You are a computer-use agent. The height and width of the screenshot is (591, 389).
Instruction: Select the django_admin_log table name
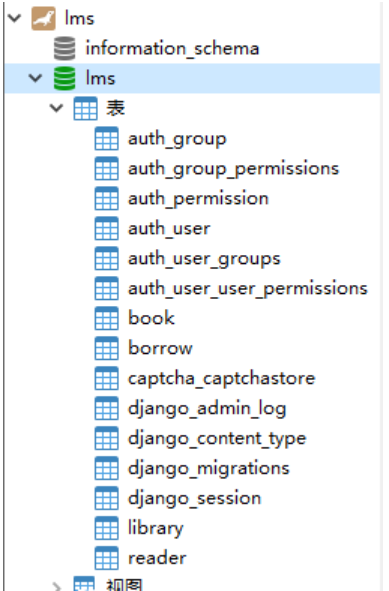pos(207,409)
